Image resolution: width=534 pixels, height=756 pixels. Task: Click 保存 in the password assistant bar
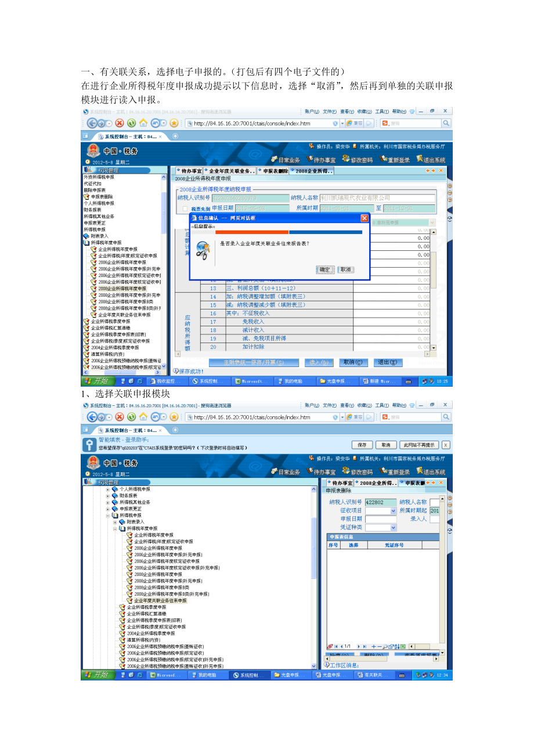click(x=362, y=445)
